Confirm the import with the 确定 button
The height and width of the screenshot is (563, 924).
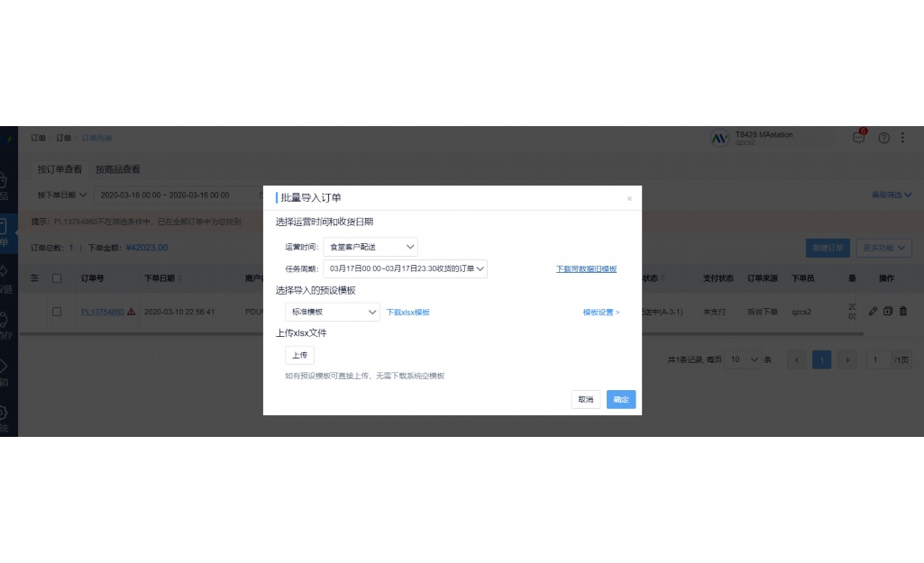tap(620, 399)
